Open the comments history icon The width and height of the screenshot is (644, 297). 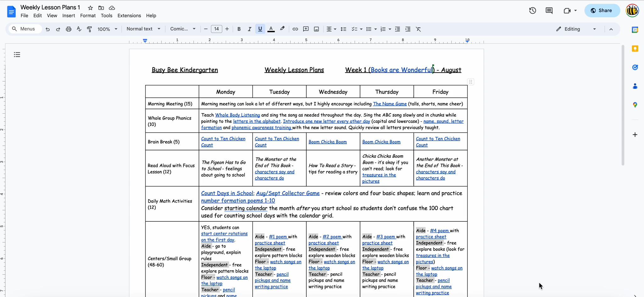coord(549,10)
